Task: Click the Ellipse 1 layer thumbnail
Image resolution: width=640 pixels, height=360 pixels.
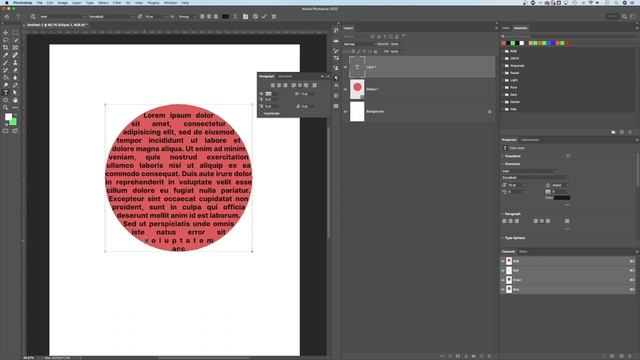Action: (357, 89)
